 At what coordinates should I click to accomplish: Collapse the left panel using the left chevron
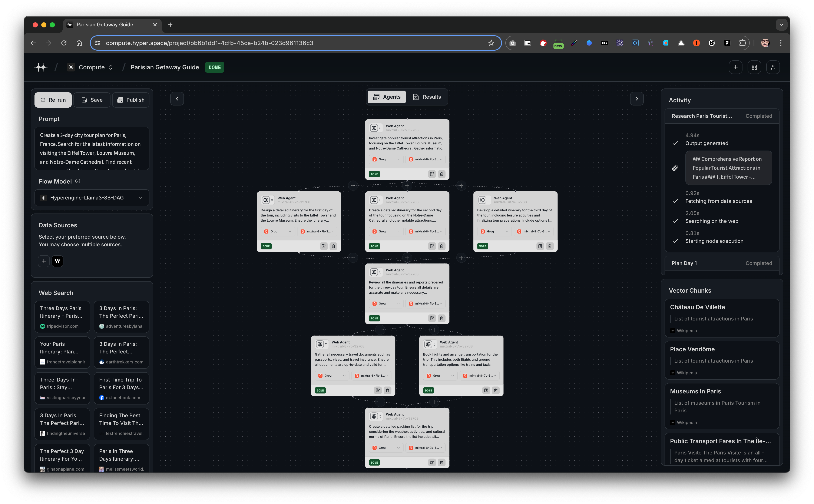[177, 99]
